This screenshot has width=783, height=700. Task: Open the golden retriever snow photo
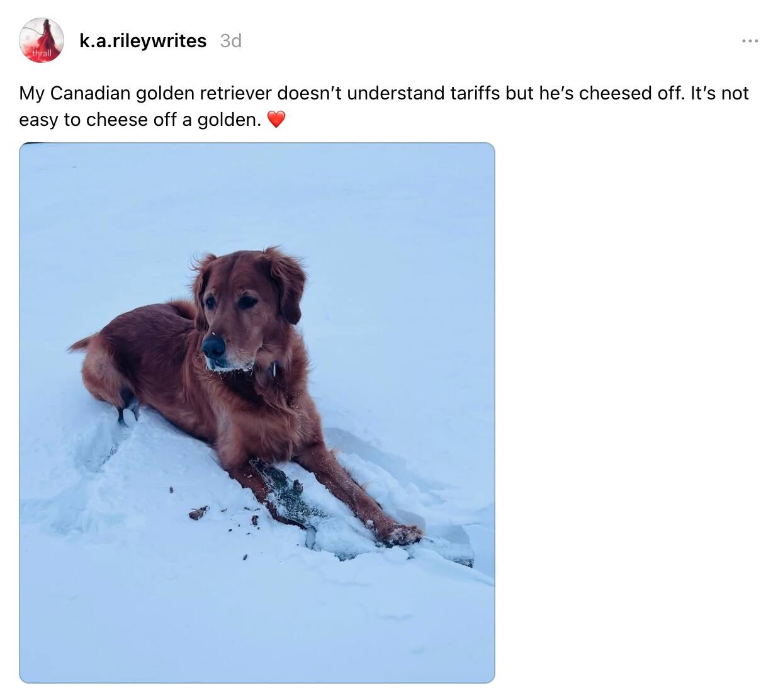coord(257,412)
